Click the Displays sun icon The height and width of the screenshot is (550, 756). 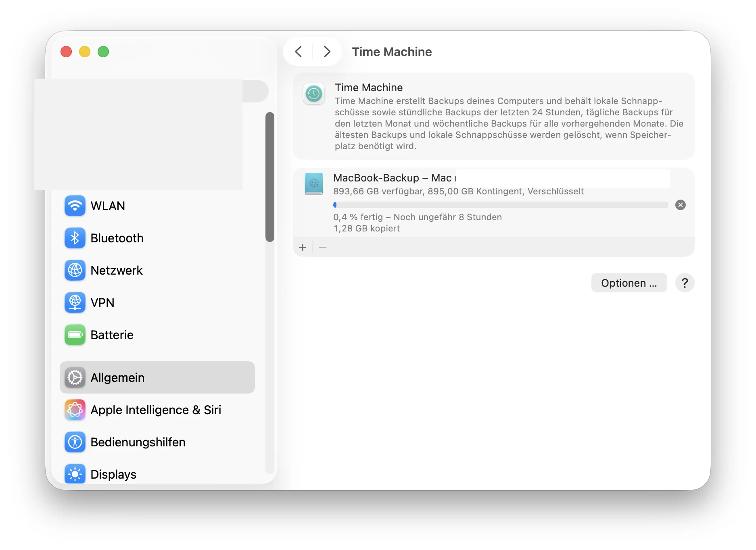(x=75, y=474)
